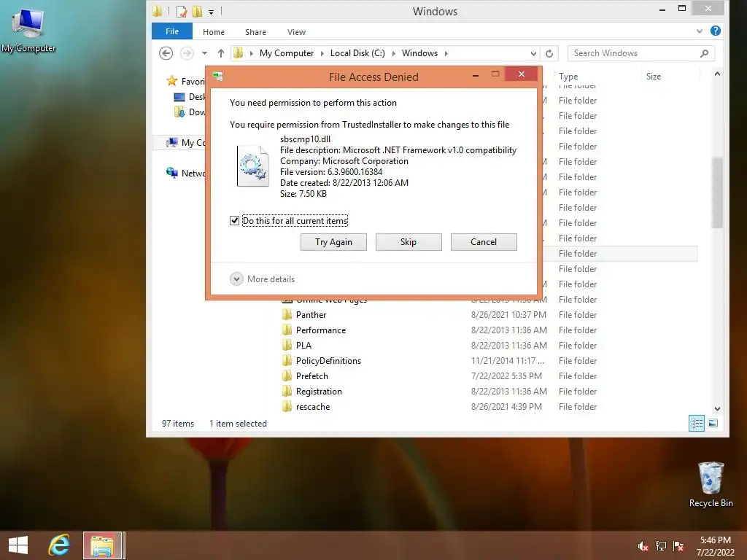747x560 pixels.
Task: Select the rescache folder
Action: click(x=312, y=407)
